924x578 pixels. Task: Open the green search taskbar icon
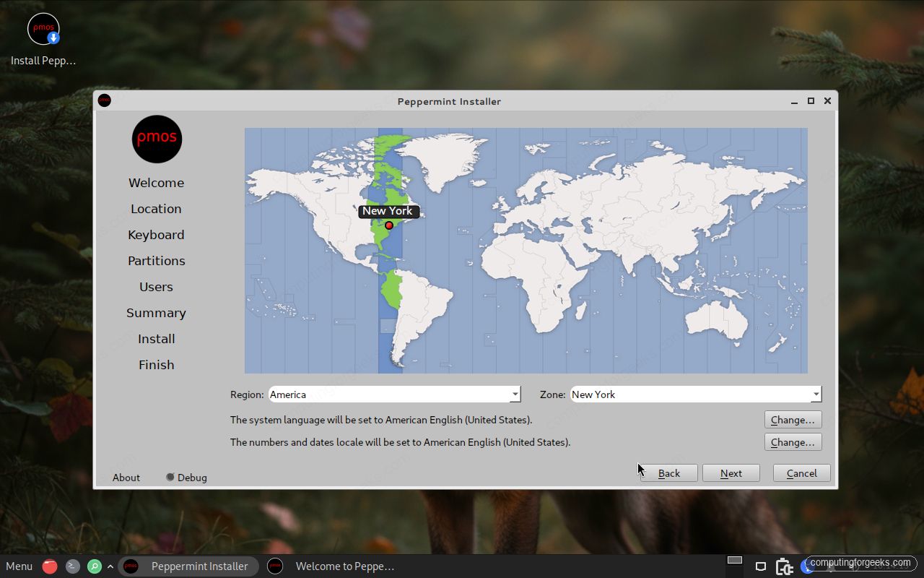tap(95, 566)
